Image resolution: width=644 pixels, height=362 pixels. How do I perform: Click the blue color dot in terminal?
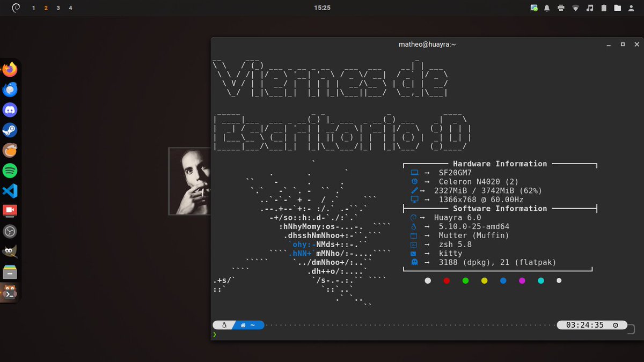click(503, 280)
